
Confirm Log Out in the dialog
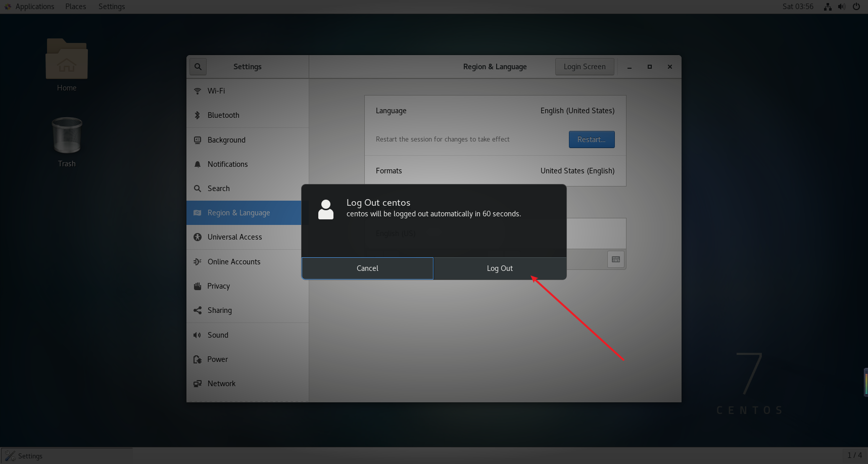coord(500,268)
